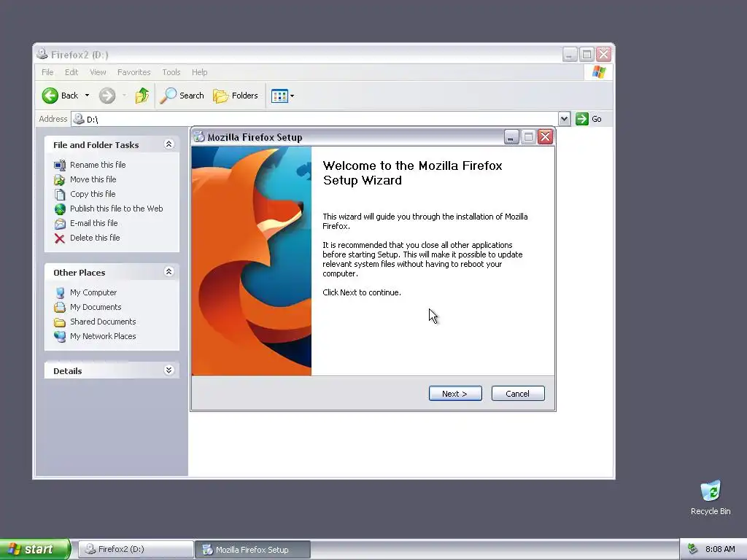Viewport: 747px width, 560px height.
Task: Click the My Network Places icon
Action: coord(60,337)
